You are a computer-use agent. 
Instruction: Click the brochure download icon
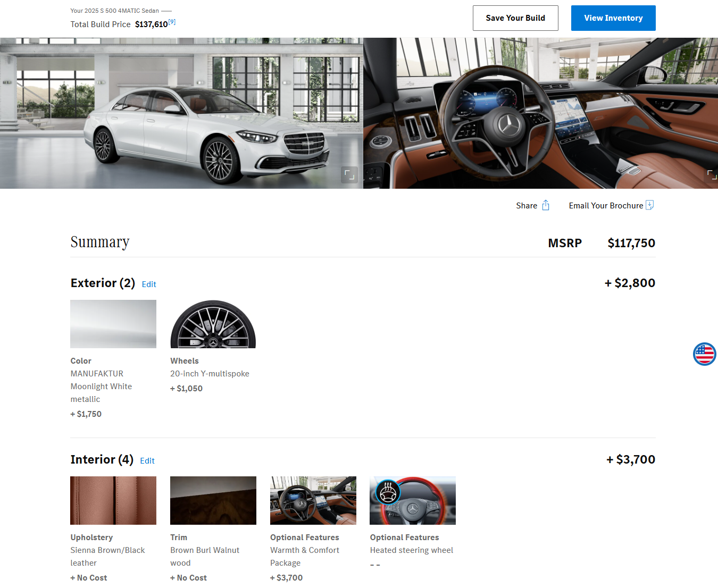649,205
